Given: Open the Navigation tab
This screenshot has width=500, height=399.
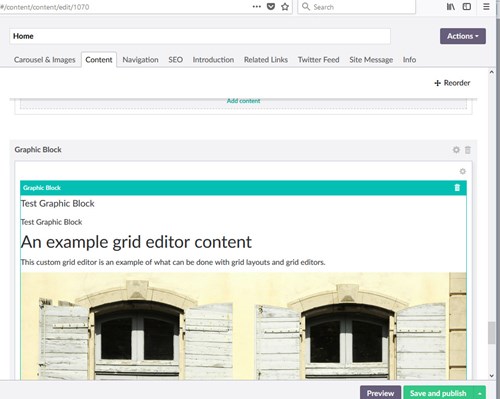Looking at the screenshot, I should click(x=140, y=60).
